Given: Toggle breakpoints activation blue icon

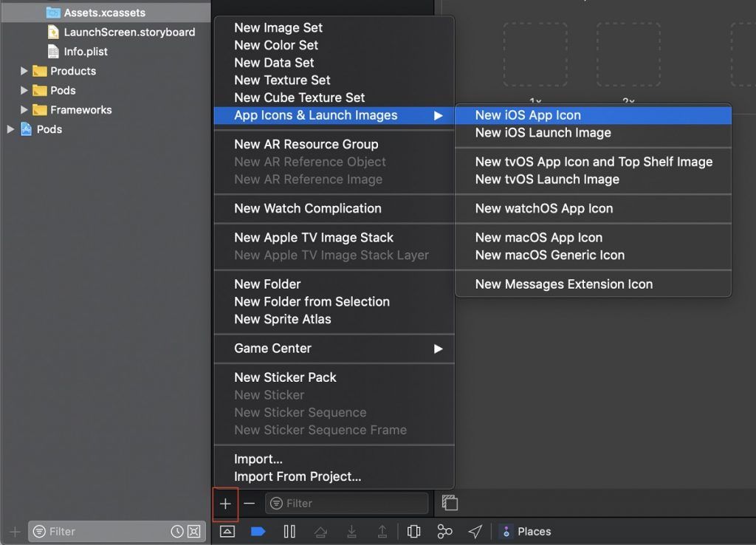Looking at the screenshot, I should pyautogui.click(x=258, y=532).
